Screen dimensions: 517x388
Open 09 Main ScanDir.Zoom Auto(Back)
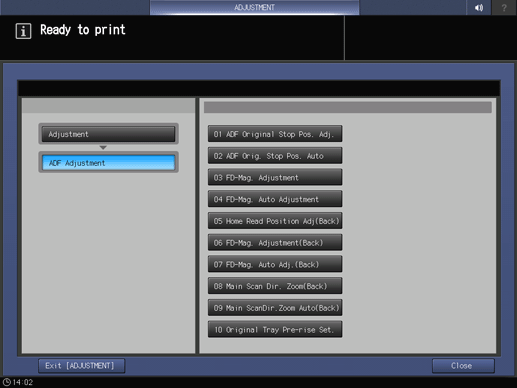[275, 307]
